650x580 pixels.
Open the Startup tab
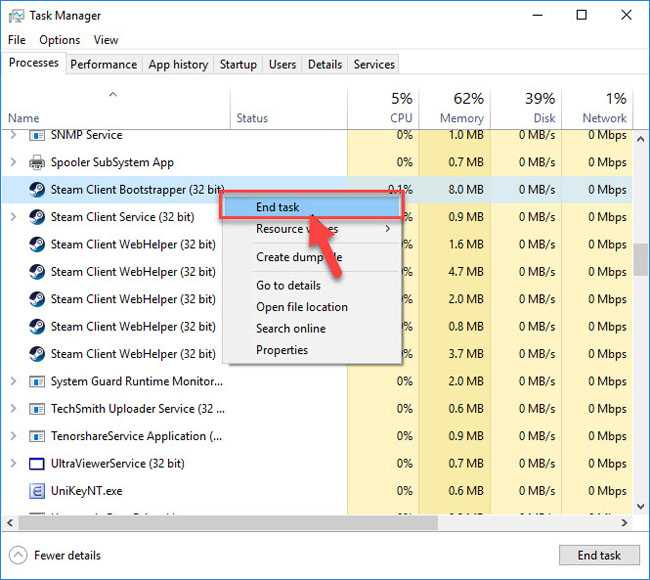coord(238,64)
